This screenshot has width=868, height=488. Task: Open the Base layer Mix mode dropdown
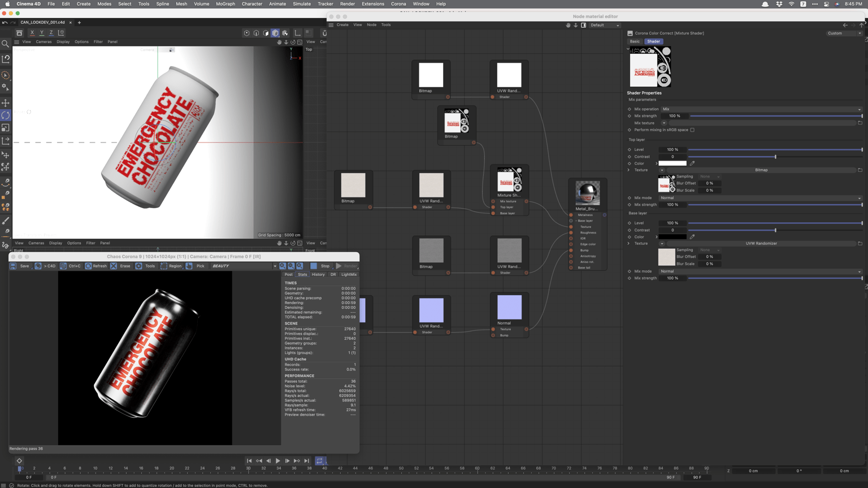761,271
